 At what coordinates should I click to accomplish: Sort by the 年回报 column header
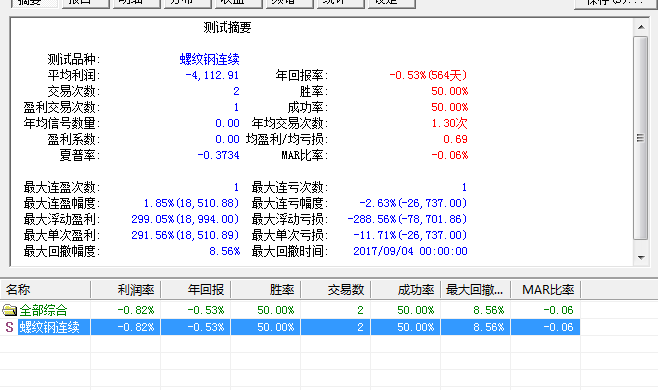point(196,290)
